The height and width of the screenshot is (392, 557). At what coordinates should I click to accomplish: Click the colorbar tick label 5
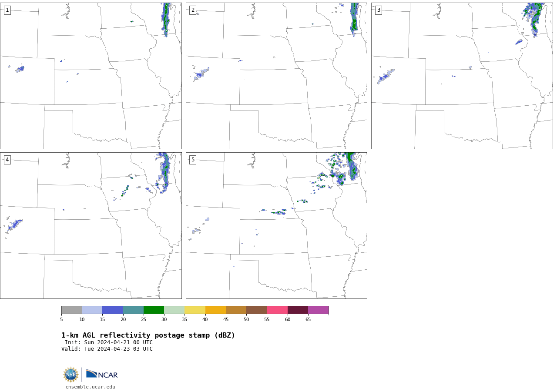pos(61,319)
